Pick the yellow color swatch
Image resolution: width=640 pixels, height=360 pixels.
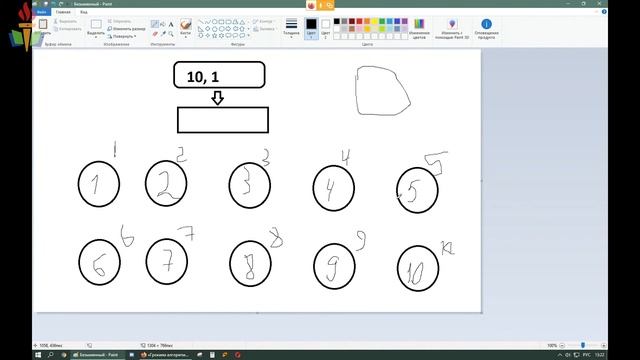click(x=374, y=21)
